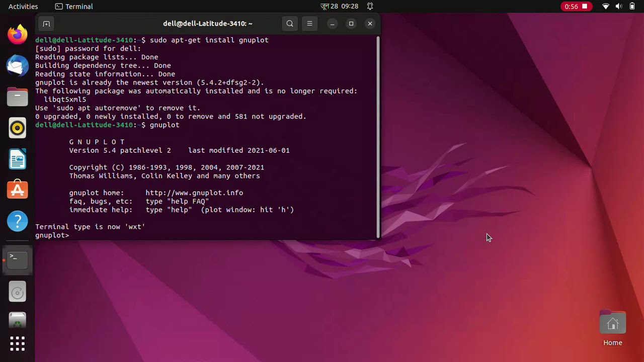Screen dimensions: 644x362
Task: Open the Trash dock icon
Action: 18,320
